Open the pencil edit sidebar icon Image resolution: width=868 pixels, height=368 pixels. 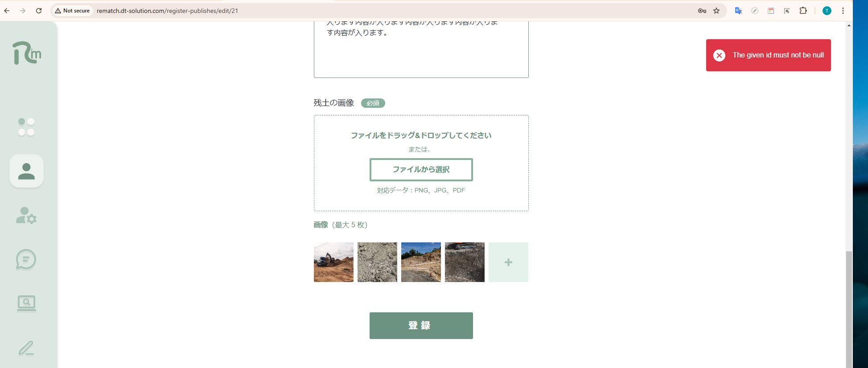(26, 348)
